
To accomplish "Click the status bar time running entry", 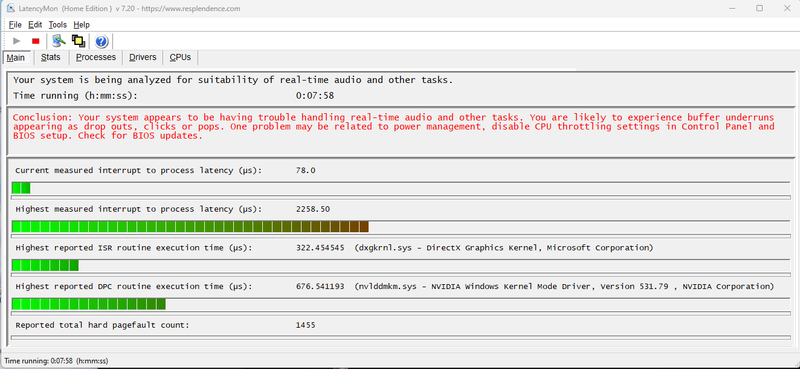I will tap(56, 361).
